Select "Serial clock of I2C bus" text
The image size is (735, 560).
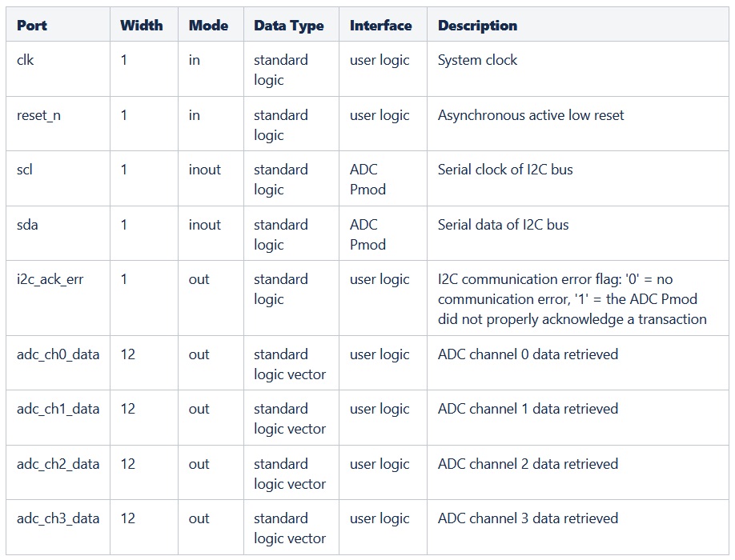(x=505, y=170)
